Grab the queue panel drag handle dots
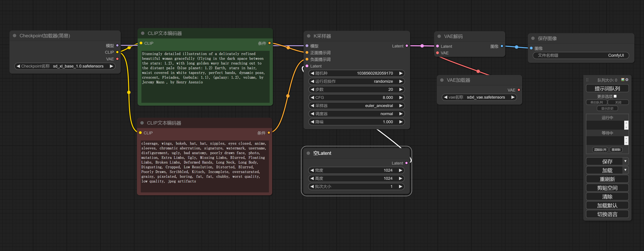The height and width of the screenshot is (251, 644). coord(587,80)
